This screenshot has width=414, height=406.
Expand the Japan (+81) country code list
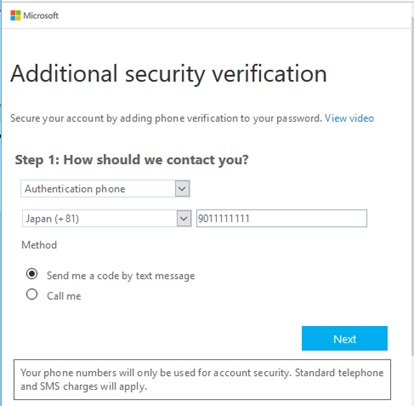pyautogui.click(x=107, y=218)
